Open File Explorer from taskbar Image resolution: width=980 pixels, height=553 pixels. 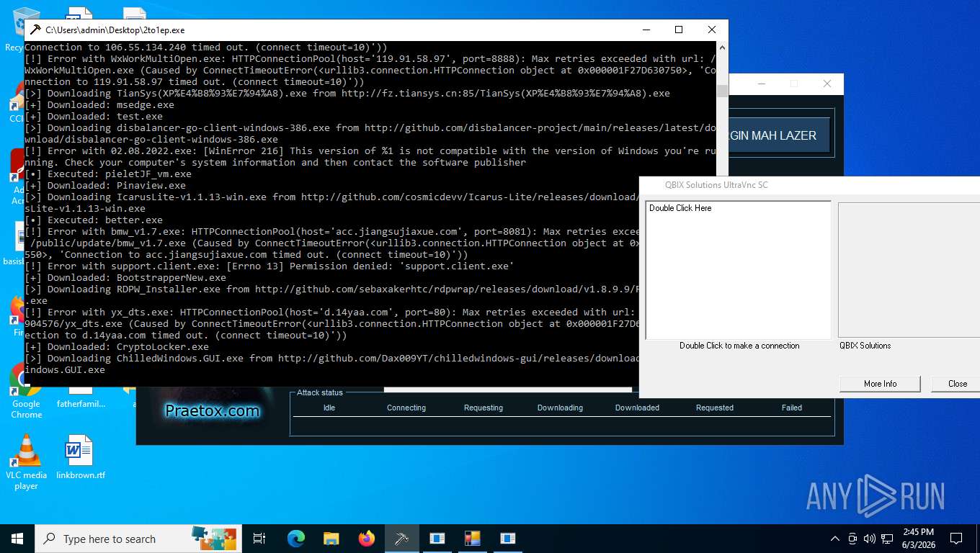click(x=331, y=539)
